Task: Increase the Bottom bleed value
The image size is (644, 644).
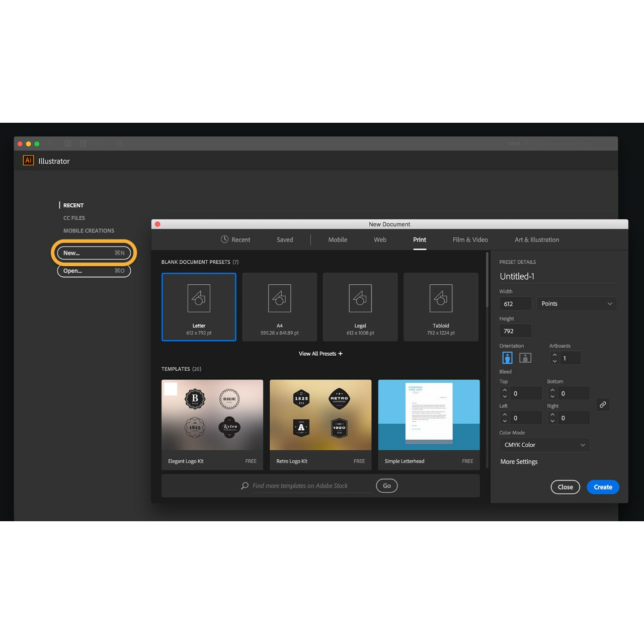Action: click(552, 390)
